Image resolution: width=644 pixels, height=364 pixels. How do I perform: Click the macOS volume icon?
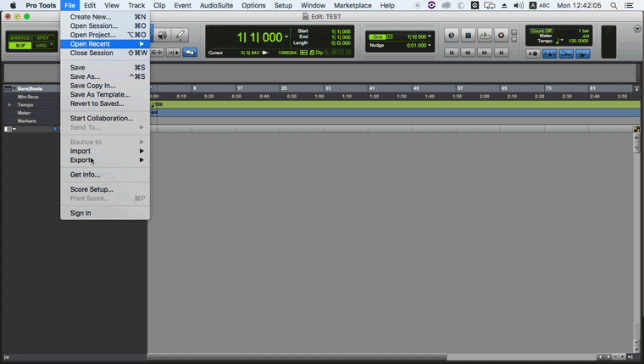click(519, 5)
